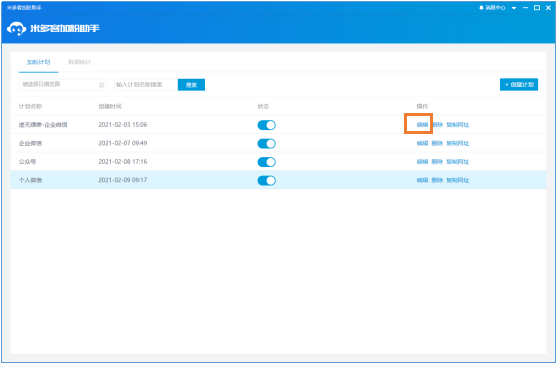Click the 创建时间 column header
The image size is (560, 365).
(110, 106)
